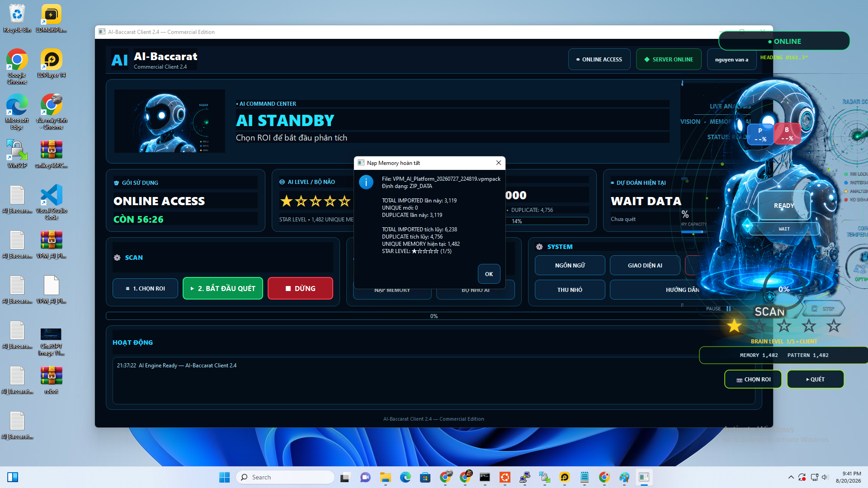Select the ChatGPT Image file on desktop
Viewport: 868px width, 488px height.
click(51, 341)
